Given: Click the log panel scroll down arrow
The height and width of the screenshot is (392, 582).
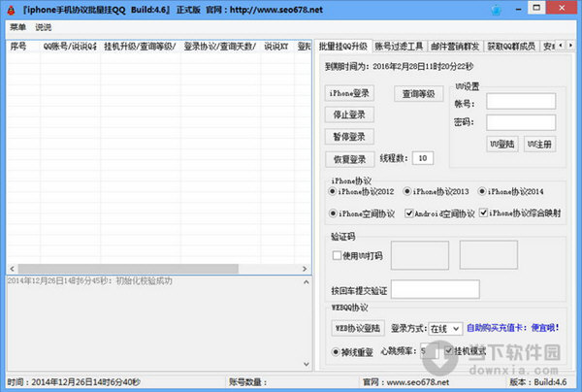Looking at the screenshot, I should [x=307, y=364].
